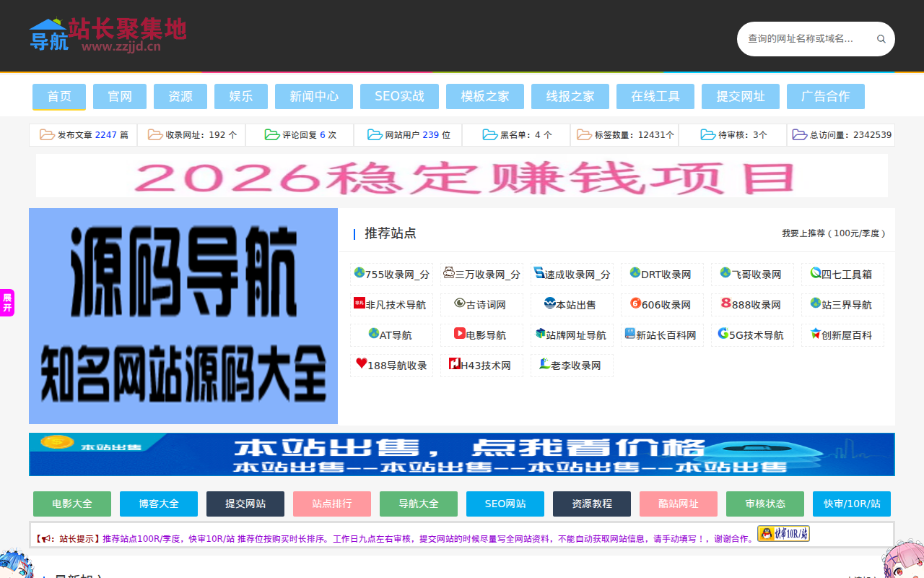
Task: Click the 飞哥收录网 site link
Action: pyautogui.click(x=752, y=275)
